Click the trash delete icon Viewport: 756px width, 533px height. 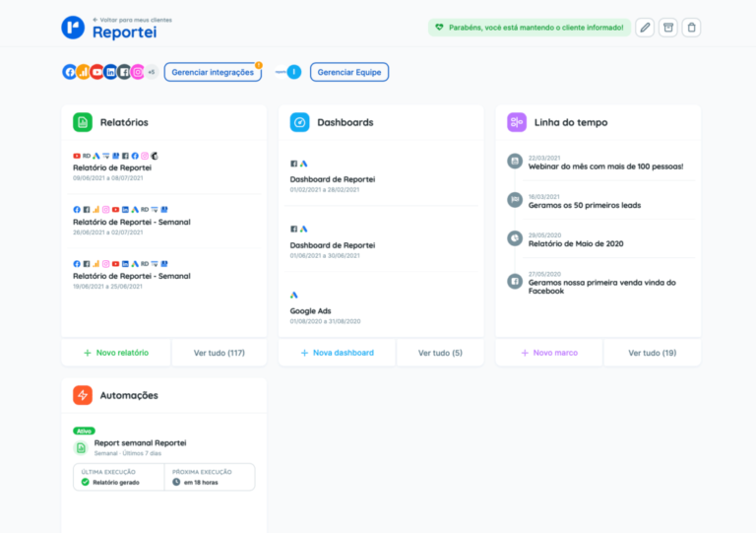tap(691, 28)
